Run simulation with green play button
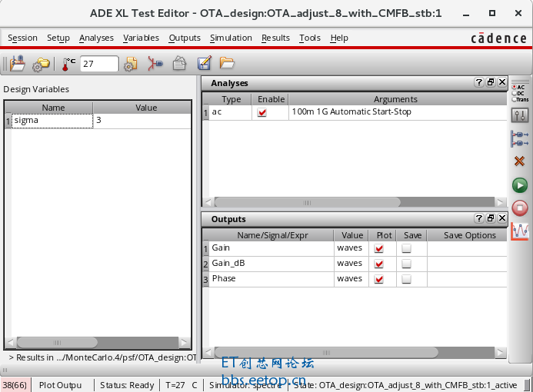The width and height of the screenshot is (533, 392). 520,185
